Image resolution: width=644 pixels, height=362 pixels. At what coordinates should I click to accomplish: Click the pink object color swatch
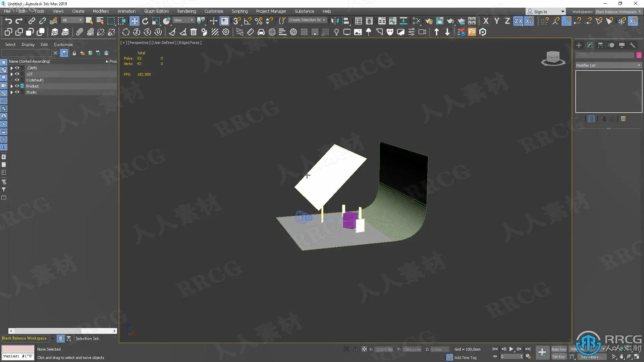tap(639, 55)
